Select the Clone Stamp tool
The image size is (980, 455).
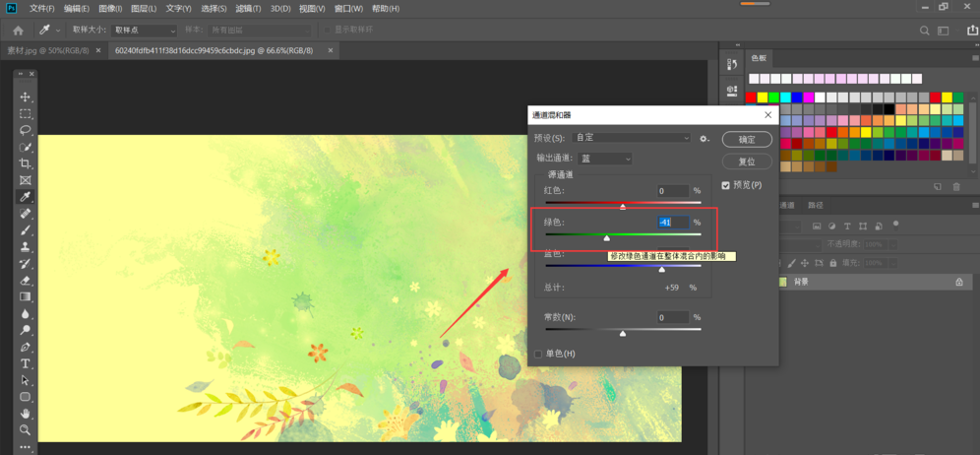26,246
